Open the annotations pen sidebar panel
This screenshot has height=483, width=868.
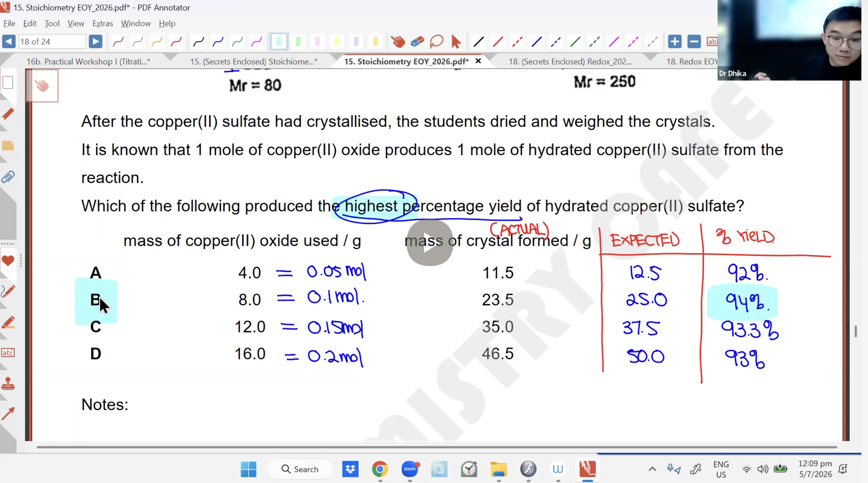pyautogui.click(x=8, y=114)
